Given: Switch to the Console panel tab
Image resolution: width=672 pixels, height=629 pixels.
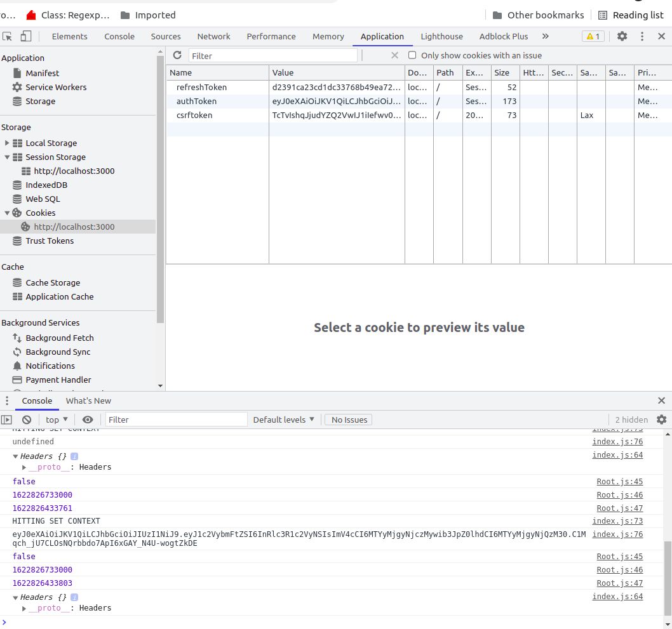Looking at the screenshot, I should pos(119,36).
